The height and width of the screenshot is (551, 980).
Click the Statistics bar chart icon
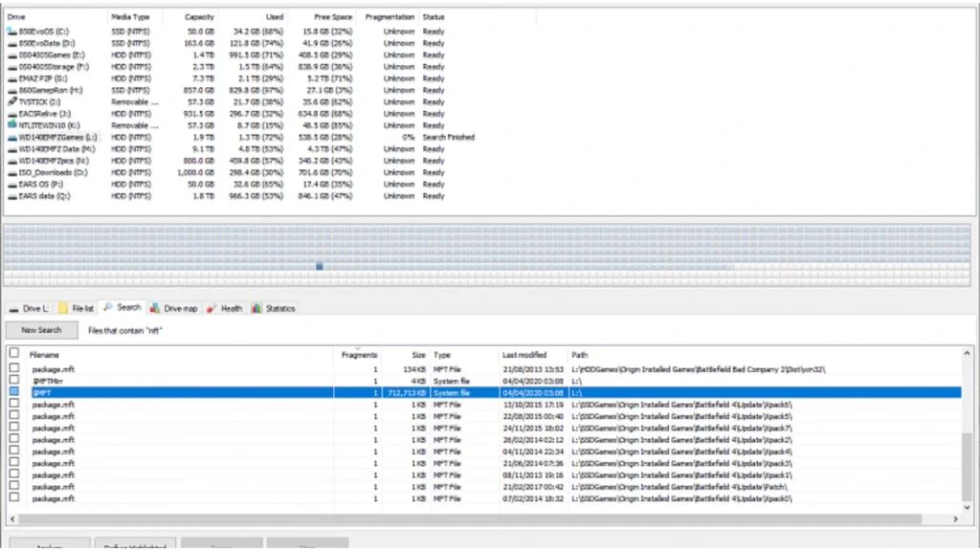[x=255, y=308]
